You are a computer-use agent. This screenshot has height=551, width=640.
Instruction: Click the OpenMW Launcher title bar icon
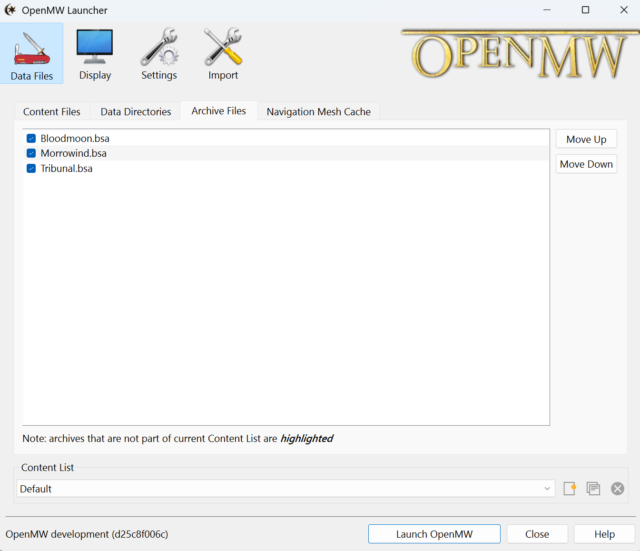(x=11, y=10)
